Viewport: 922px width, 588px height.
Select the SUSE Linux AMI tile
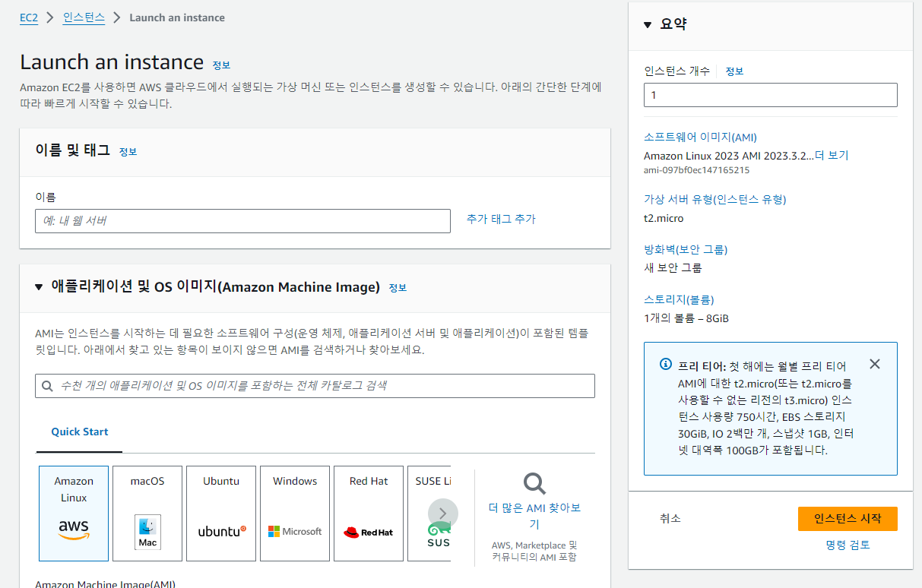pyautogui.click(x=429, y=514)
